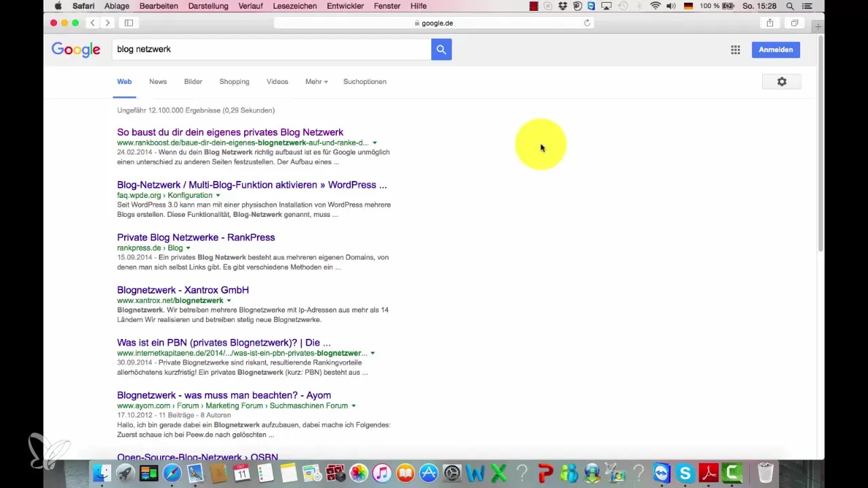Open the Apple menu
The image size is (868, 488).
(58, 6)
